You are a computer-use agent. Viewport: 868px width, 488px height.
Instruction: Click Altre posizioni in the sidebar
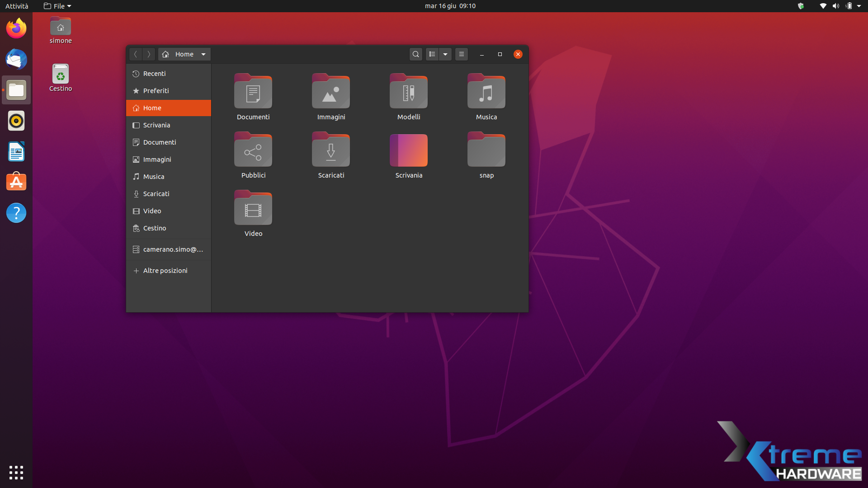[165, 271]
